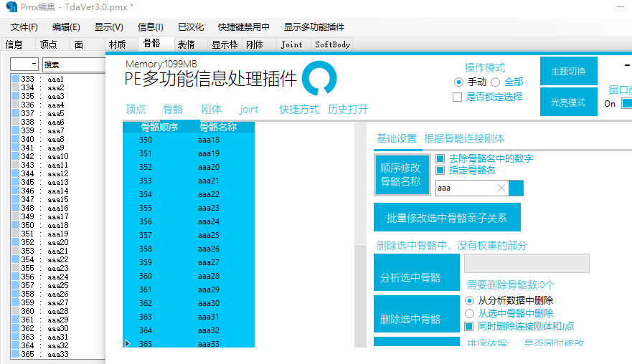Click the circular plugin logo icon
Screen dimensions: 632x364
[x=319, y=78]
